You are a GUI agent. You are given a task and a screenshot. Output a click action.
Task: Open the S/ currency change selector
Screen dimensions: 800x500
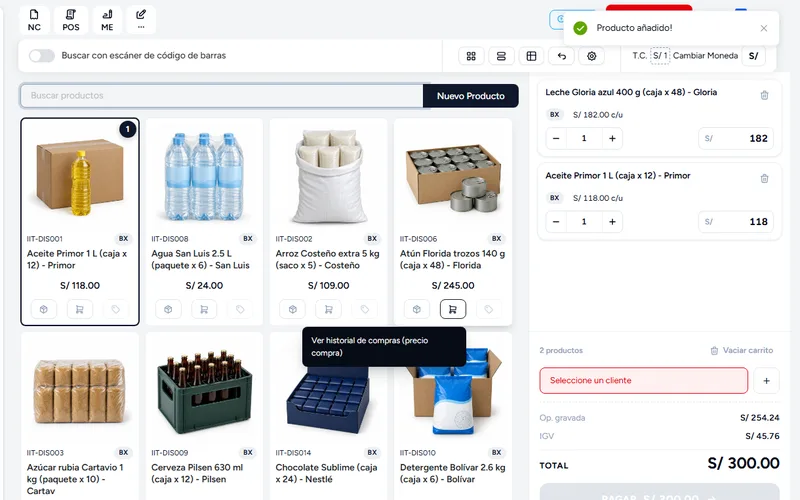pos(753,56)
